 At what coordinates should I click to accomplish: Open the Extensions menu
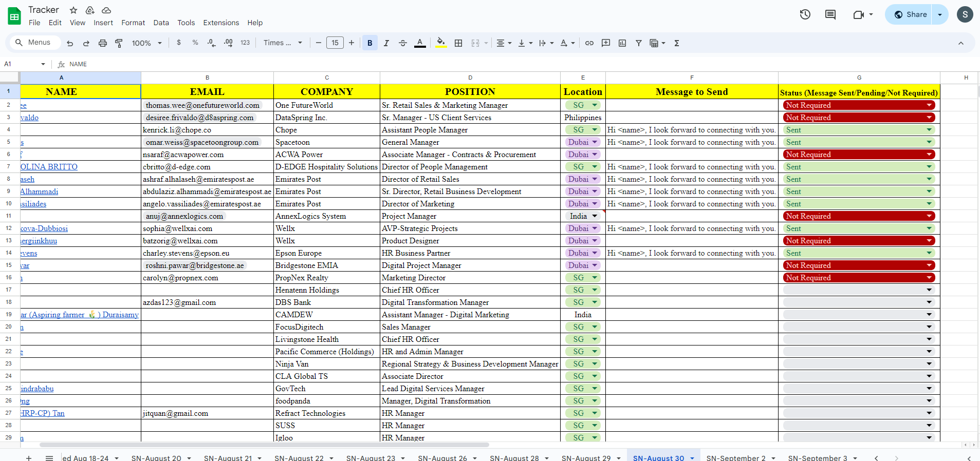point(221,23)
